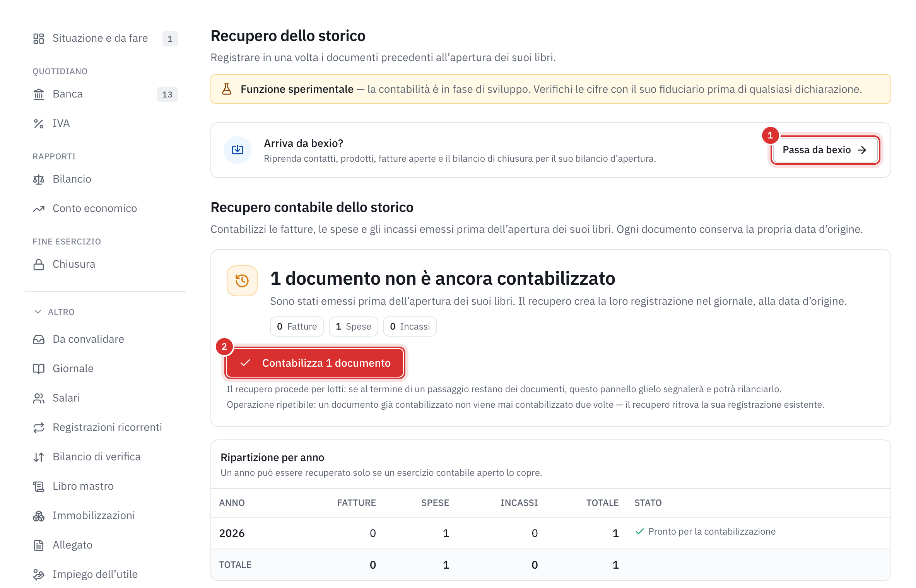Click the Immobilizzazioni boxes icon
This screenshot has height=588, width=916.
pyautogui.click(x=39, y=516)
